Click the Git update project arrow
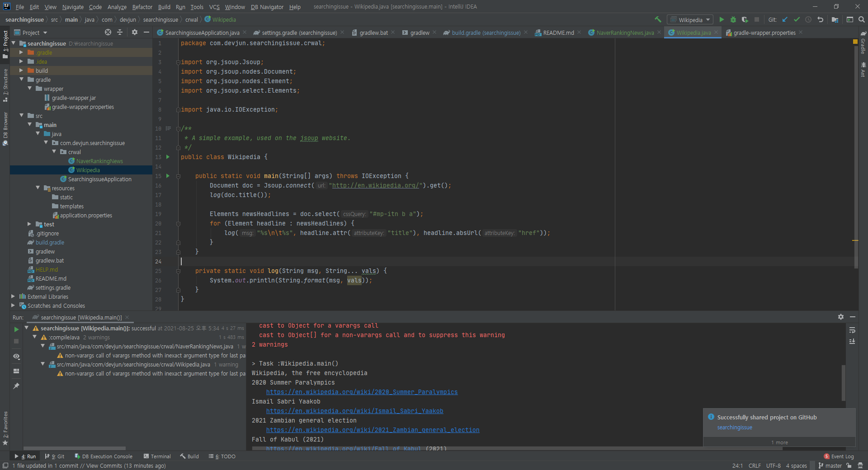Screen dimensions: 868x470 tap(785, 19)
